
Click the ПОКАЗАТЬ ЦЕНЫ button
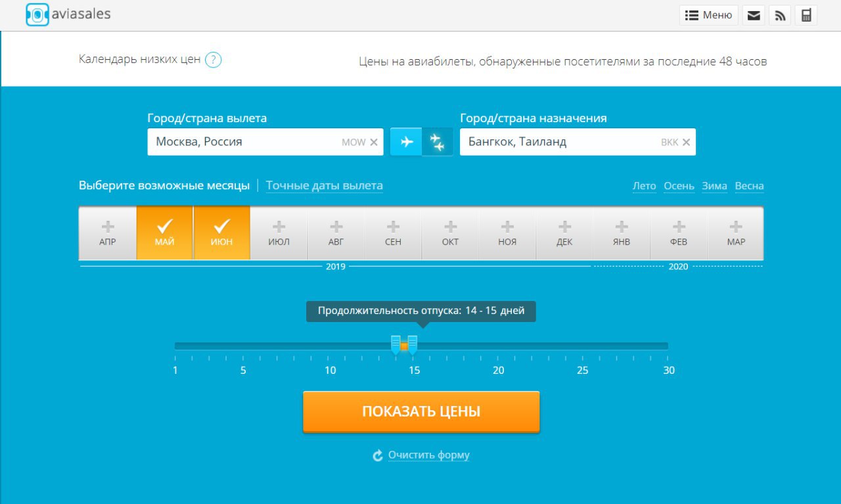pos(421,412)
